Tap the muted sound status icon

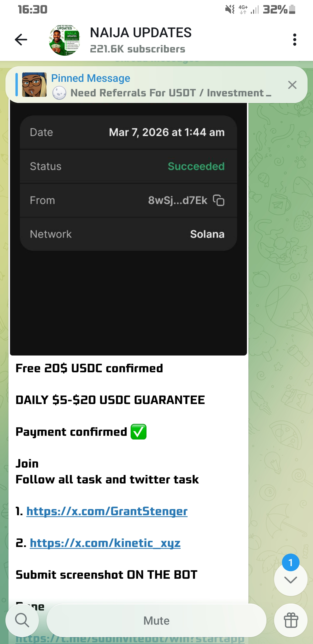click(x=230, y=10)
